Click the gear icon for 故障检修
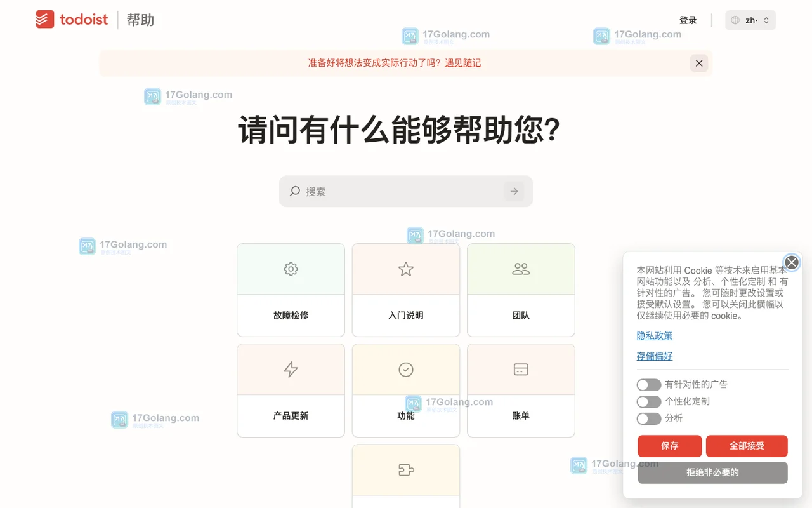Viewport: 812px width, 508px height. (291, 269)
